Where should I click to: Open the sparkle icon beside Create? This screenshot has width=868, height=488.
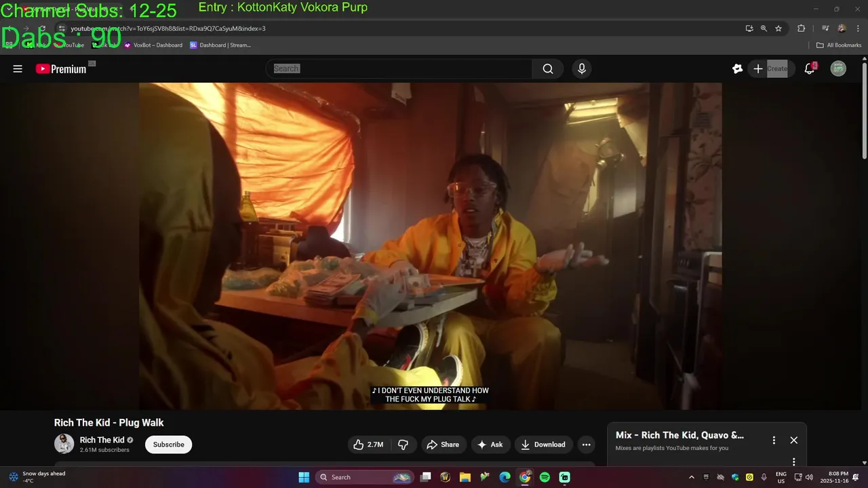tap(738, 68)
